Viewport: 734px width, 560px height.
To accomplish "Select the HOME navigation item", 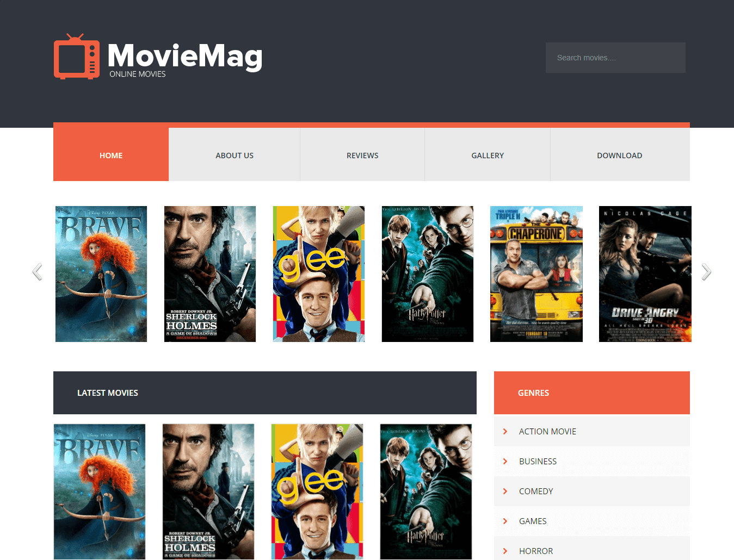I will [110, 155].
